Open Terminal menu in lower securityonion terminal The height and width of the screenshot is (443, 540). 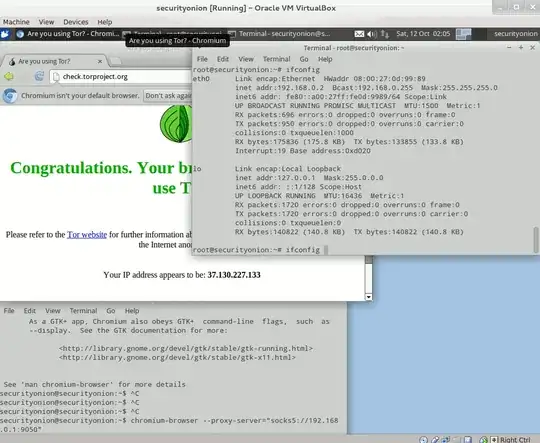coord(83,311)
